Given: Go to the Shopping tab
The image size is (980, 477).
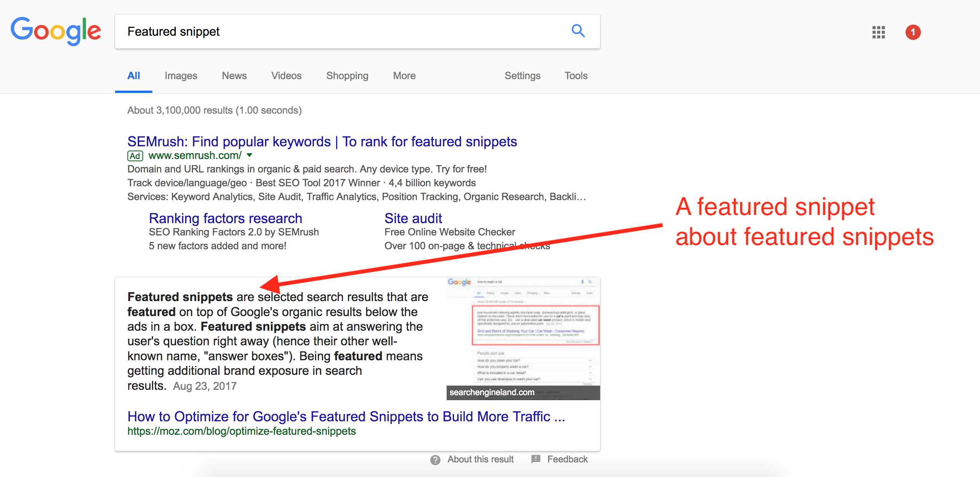Looking at the screenshot, I should (x=347, y=76).
